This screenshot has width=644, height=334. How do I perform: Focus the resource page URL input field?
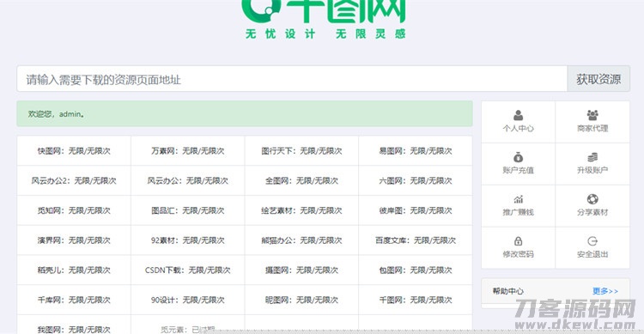(292, 79)
